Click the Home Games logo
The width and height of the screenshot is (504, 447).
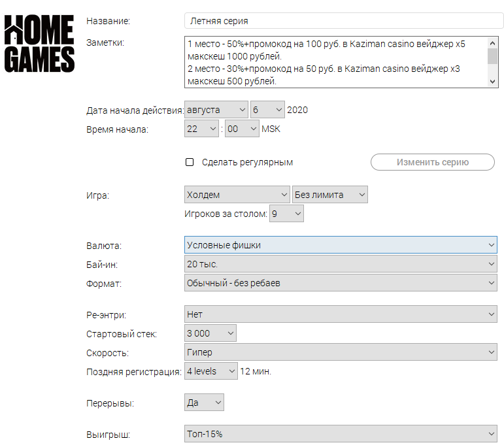pyautogui.click(x=39, y=44)
